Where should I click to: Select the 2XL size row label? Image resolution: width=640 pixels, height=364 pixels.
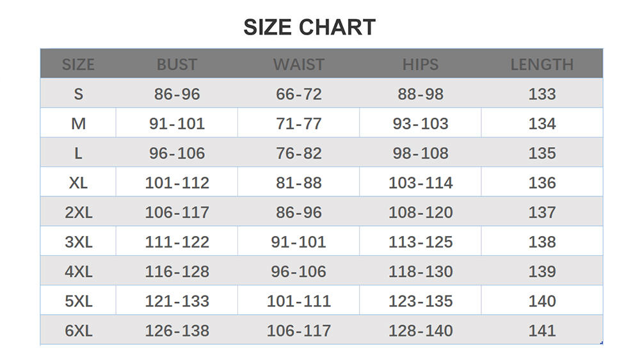(x=78, y=212)
